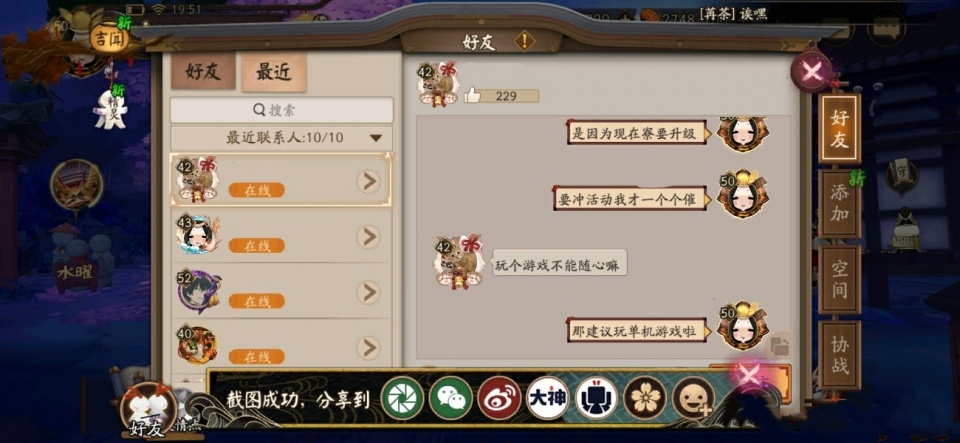Open details arrow for level 52 friend
This screenshot has width=960, height=443.
[x=368, y=292]
